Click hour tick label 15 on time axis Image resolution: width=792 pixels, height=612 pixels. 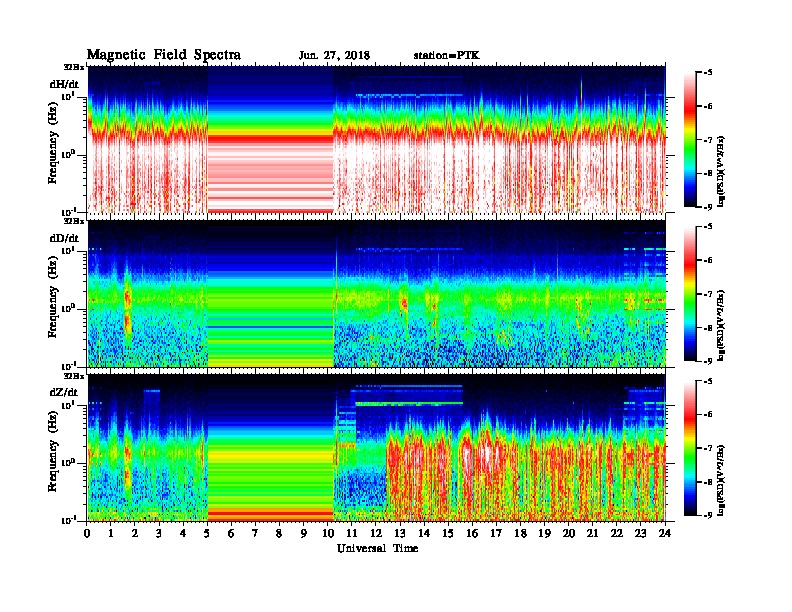449,533
